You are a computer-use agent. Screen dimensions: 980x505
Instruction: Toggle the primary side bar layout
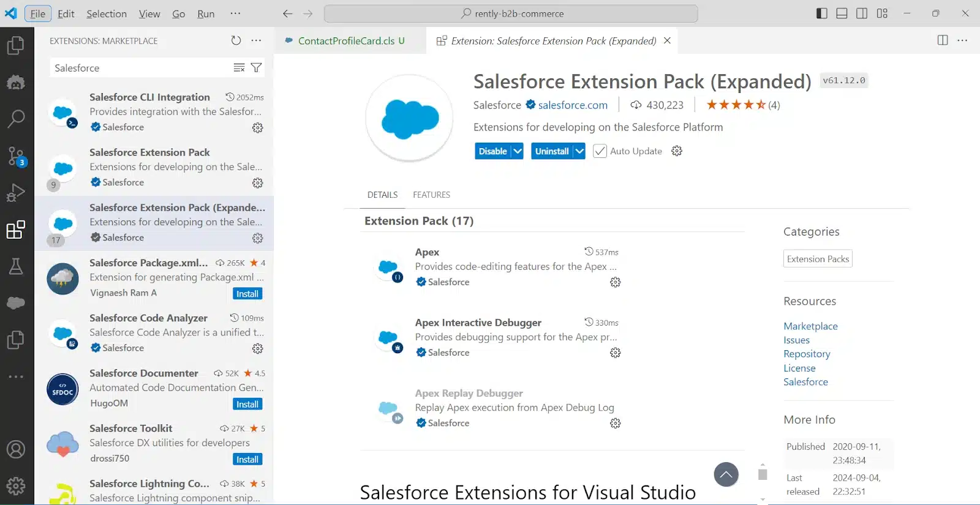coord(822,13)
